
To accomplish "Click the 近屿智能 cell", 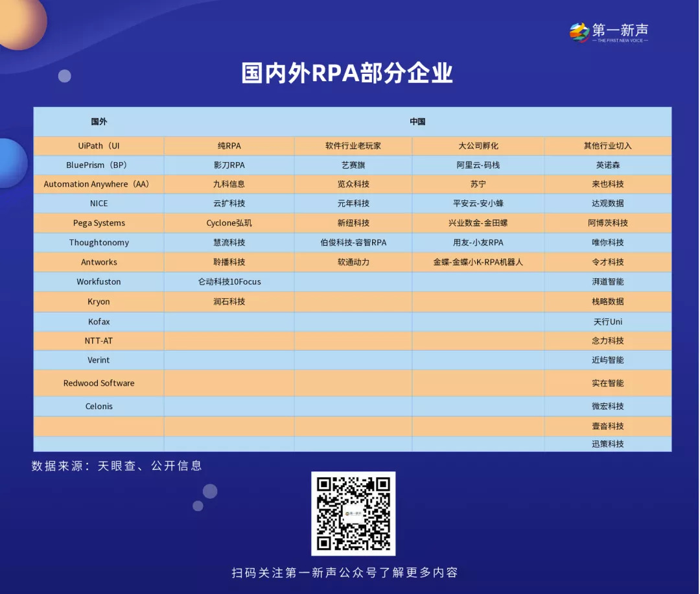I will click(607, 360).
